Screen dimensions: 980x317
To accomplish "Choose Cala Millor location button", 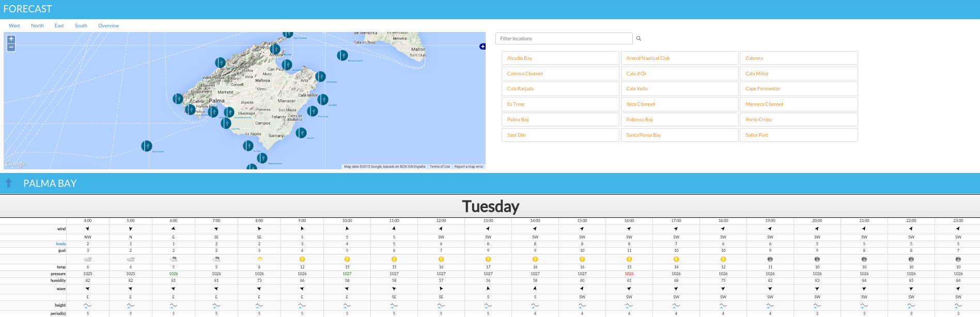I will (x=799, y=74).
